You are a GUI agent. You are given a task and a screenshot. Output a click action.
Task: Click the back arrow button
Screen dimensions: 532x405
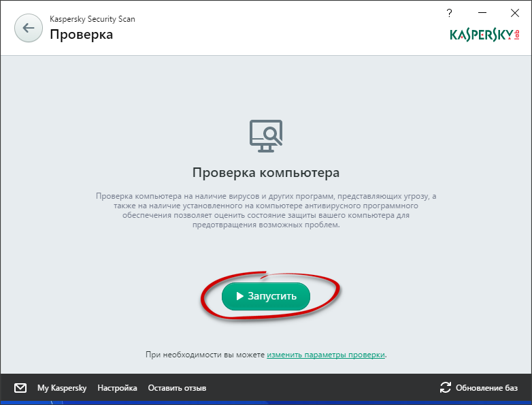pos(28,28)
